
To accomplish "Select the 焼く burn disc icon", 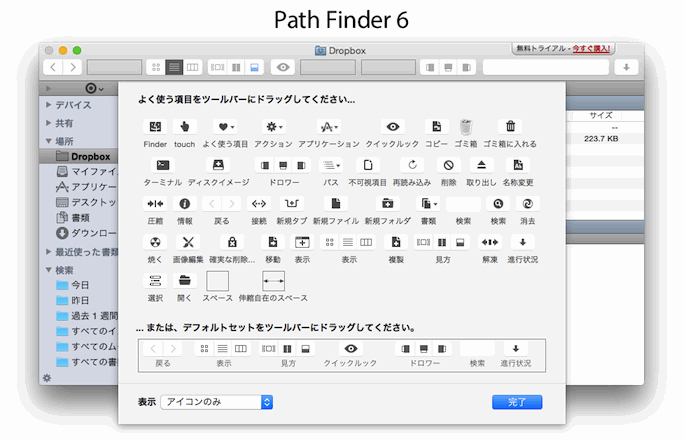I will point(155,242).
